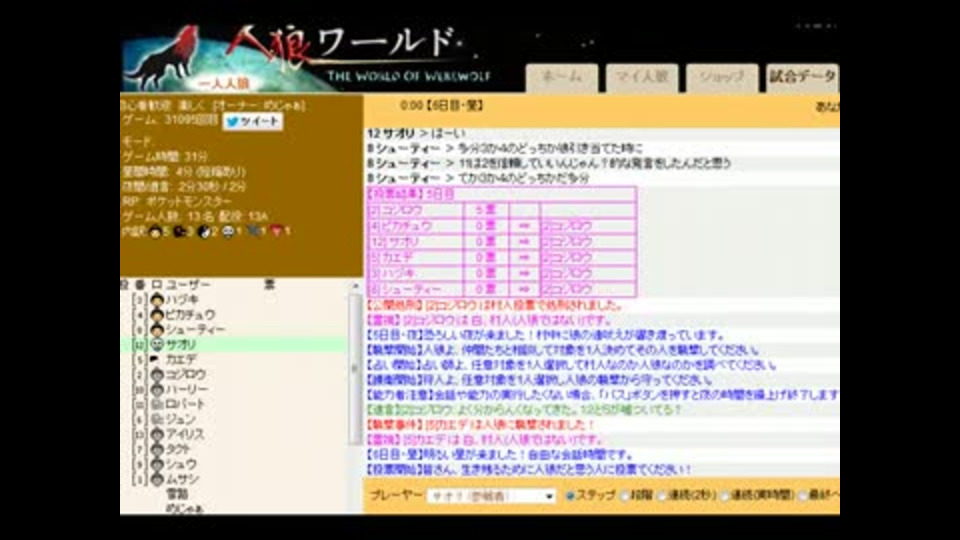
Task: Select the name ピカチュウ in the user list
Action: (x=190, y=315)
